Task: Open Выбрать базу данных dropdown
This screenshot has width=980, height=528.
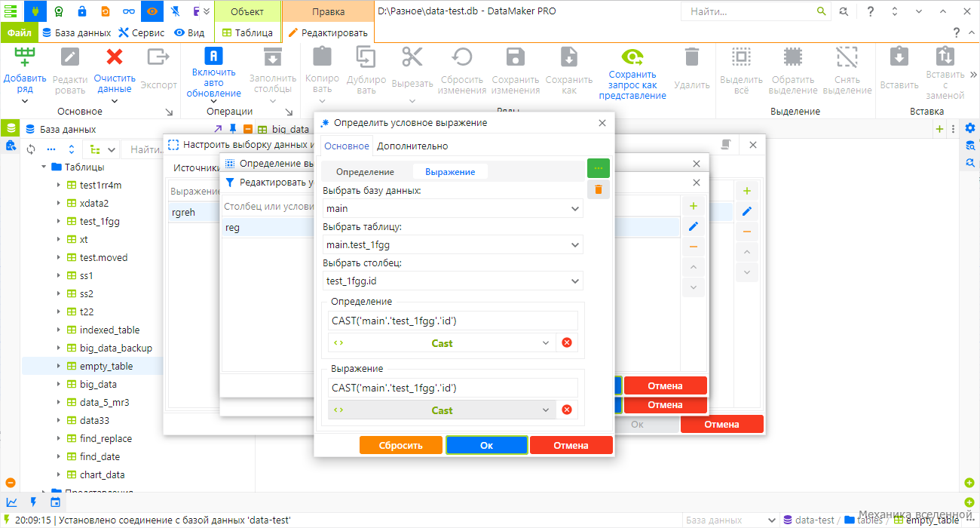Action: [453, 208]
